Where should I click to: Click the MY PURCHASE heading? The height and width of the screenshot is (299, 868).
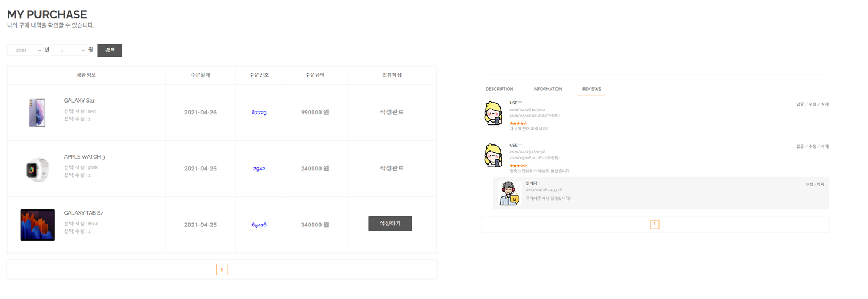(x=47, y=14)
